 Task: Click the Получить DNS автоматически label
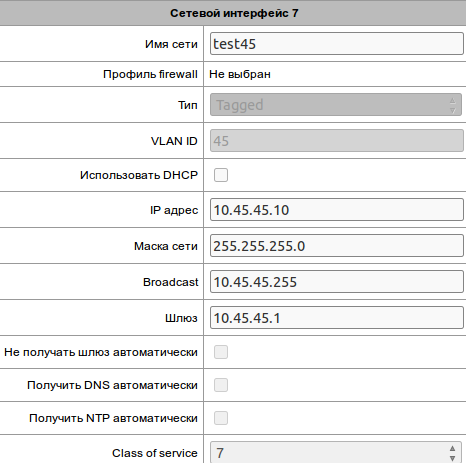[x=112, y=385]
